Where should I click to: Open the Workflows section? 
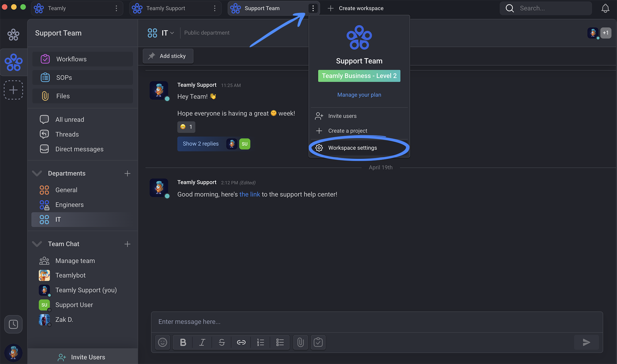(83, 59)
